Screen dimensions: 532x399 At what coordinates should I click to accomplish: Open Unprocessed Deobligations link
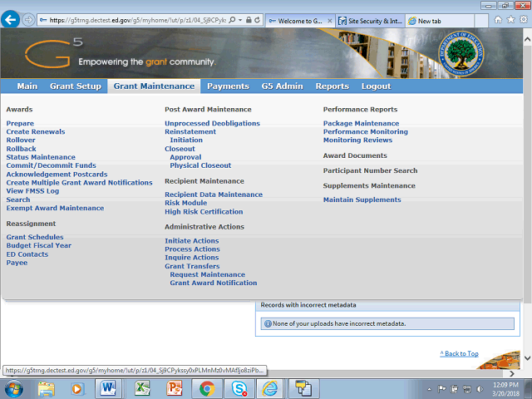tap(213, 124)
